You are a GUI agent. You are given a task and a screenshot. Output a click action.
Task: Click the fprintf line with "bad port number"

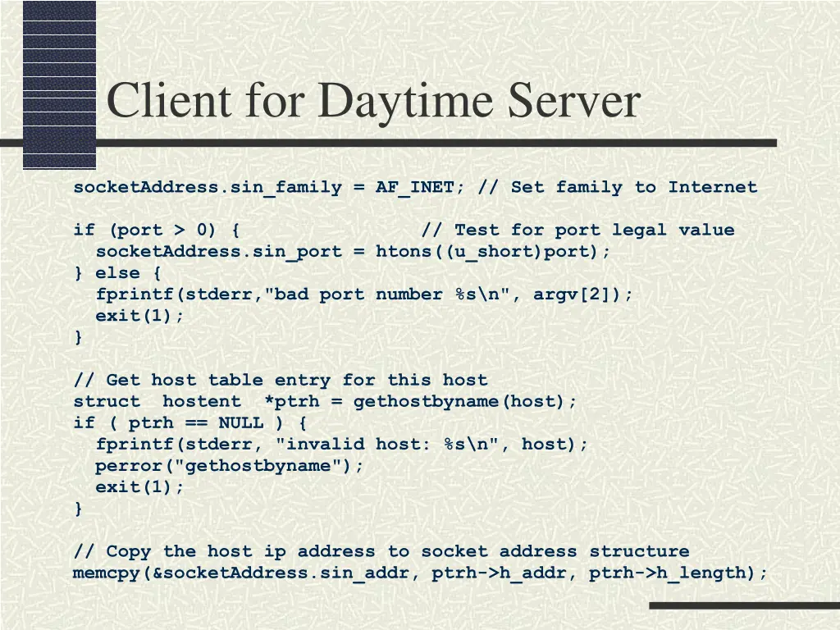point(363,294)
